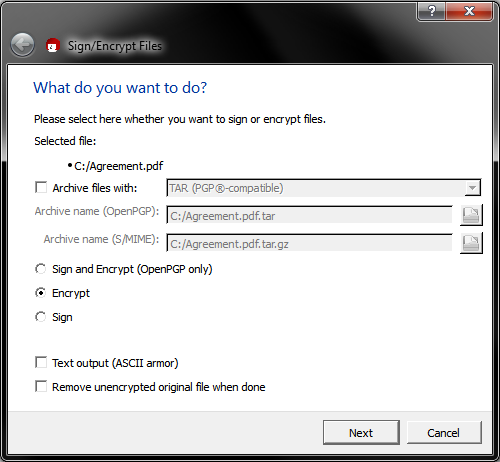The image size is (500, 462).
Task: Browse for S/MIME archive name file
Action: (471, 243)
